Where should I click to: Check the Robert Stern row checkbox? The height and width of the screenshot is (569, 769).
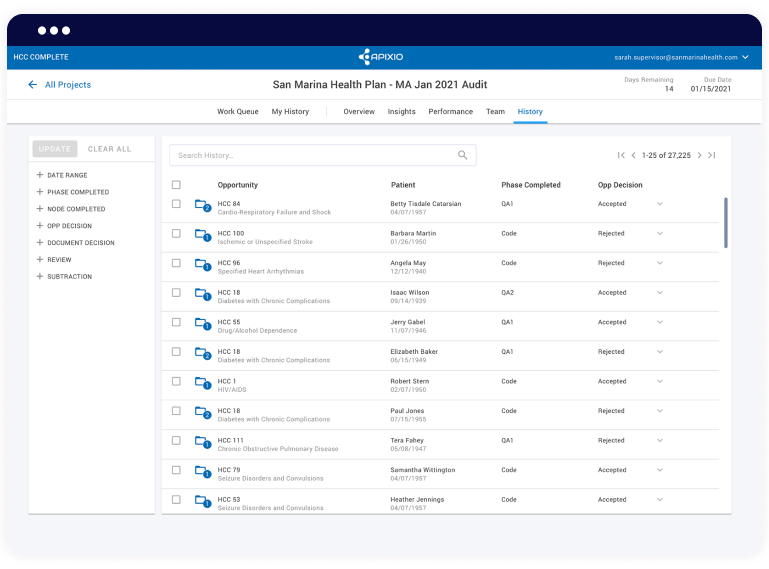[176, 381]
